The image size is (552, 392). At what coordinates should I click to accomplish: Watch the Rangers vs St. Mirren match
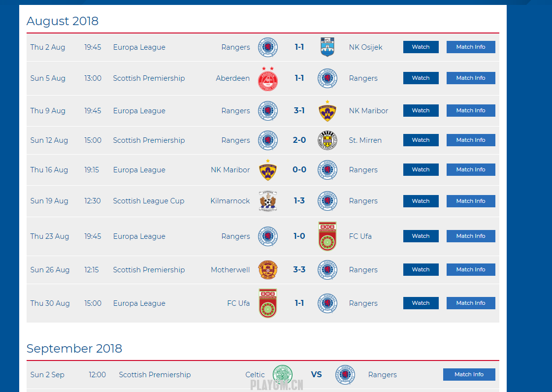[421, 140]
